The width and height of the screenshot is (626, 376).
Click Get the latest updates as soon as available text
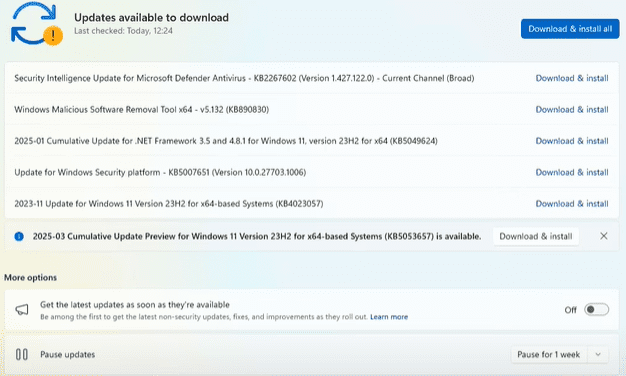coord(135,305)
